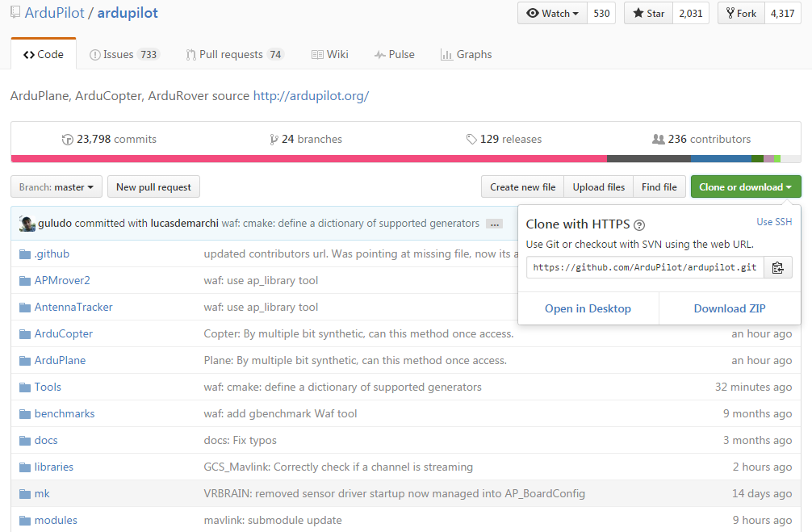Screen dimensions: 812x532
Task: Click the docs folder icon
Action: pos(25,441)
